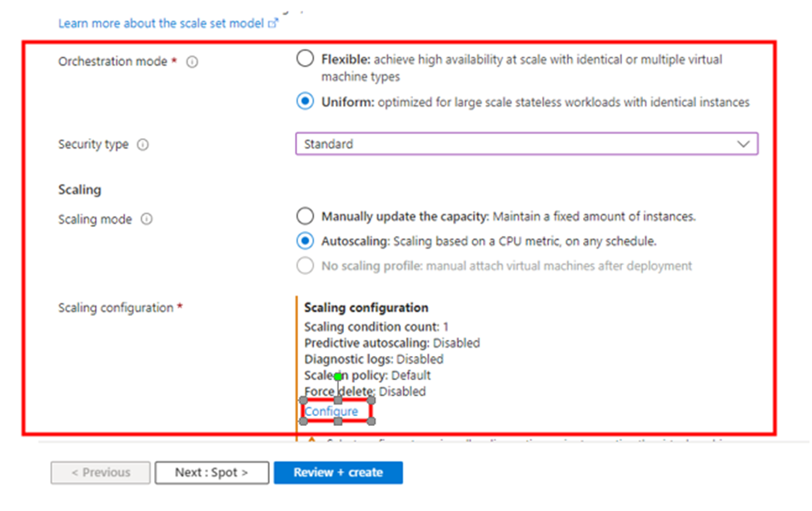Click the greyed-out Previous button
Image resolution: width=812 pixels, height=511 pixels.
(x=100, y=473)
